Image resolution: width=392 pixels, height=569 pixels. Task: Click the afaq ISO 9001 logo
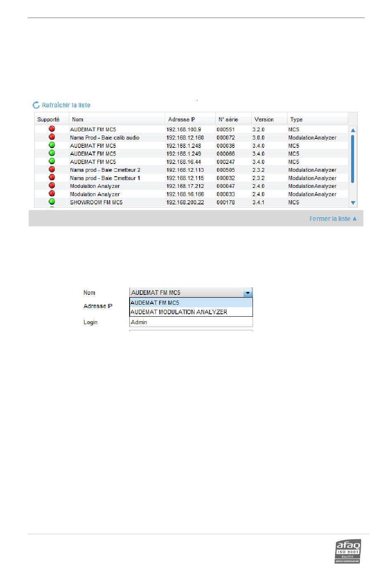pos(348,551)
